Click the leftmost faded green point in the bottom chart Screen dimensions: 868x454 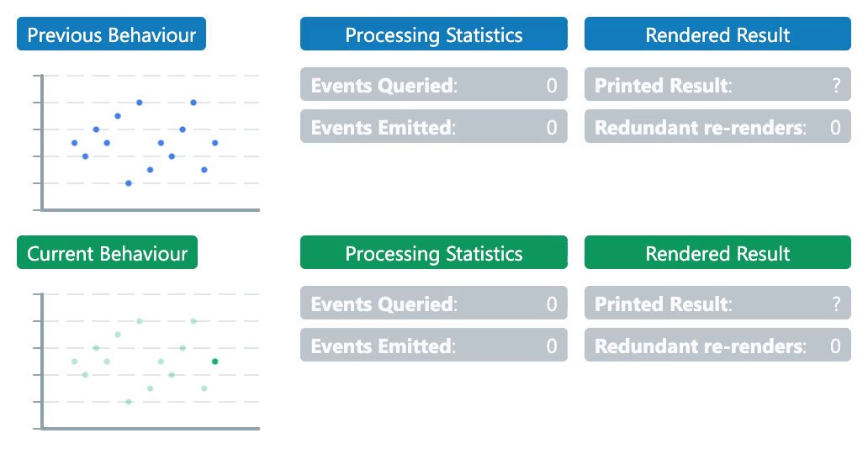click(75, 362)
